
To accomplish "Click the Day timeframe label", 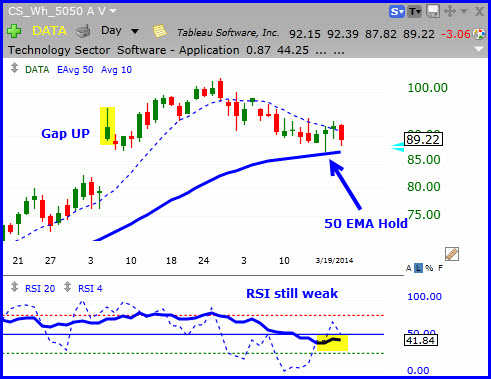I will [x=111, y=31].
